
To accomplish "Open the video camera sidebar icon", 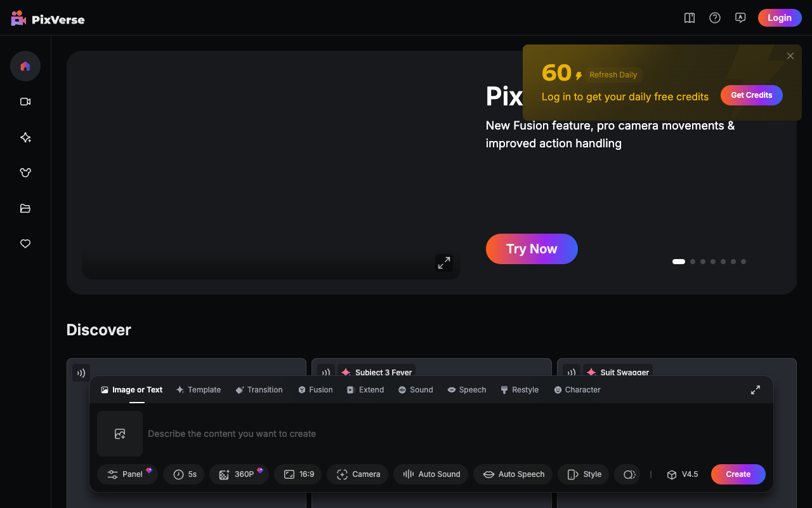I will pos(25,102).
